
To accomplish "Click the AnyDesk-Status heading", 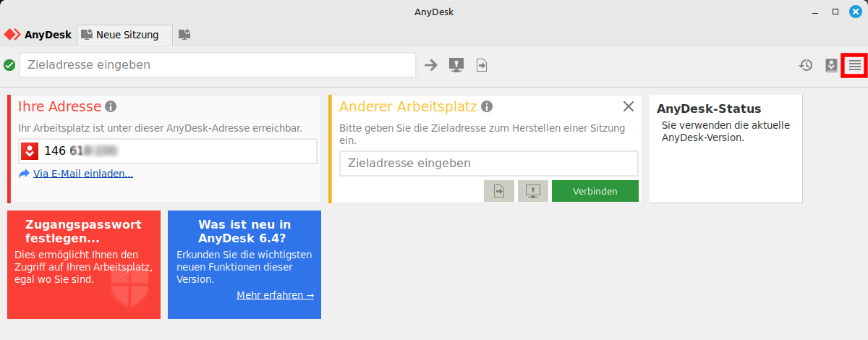I will [x=709, y=109].
